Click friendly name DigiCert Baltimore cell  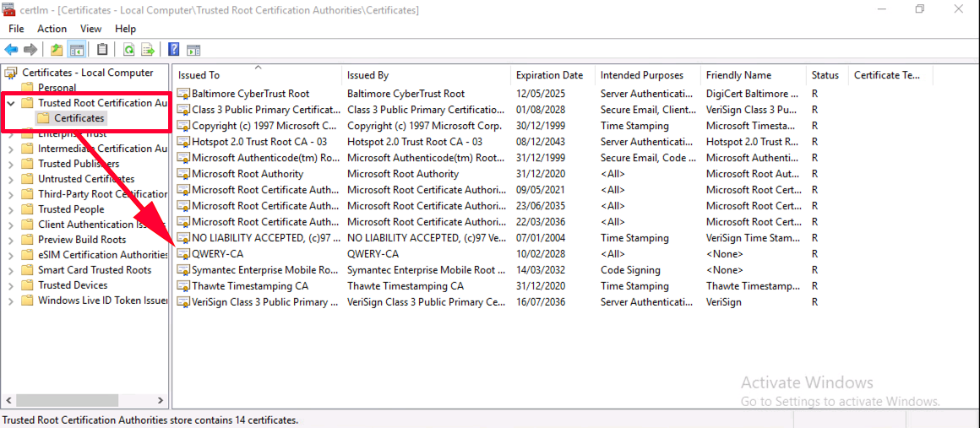click(x=753, y=94)
